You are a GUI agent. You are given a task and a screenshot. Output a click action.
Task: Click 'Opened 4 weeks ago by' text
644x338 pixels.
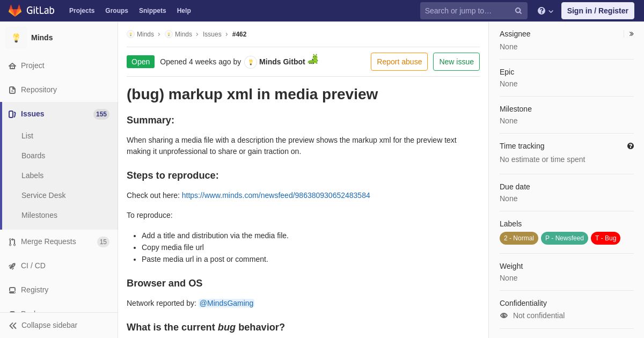click(x=200, y=62)
